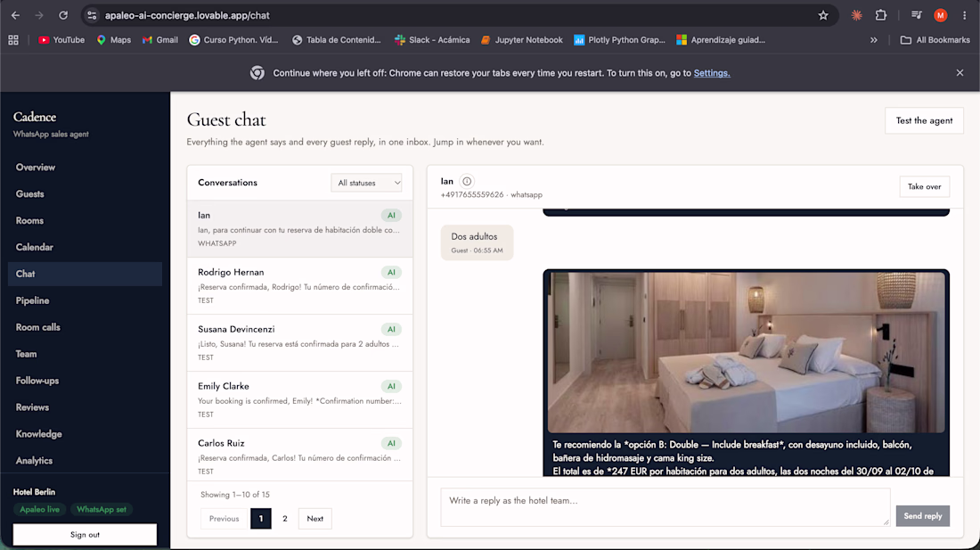Open the Gmail bookmark

pyautogui.click(x=160, y=40)
